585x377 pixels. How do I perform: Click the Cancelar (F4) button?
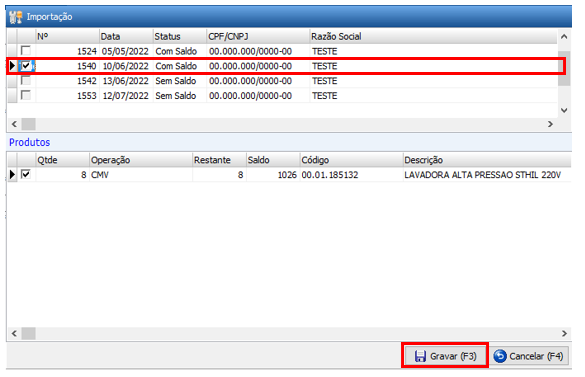(529, 356)
